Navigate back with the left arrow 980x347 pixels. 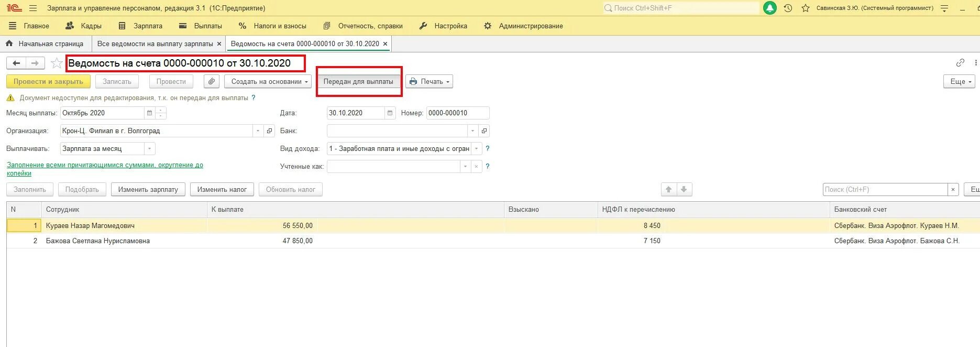(x=16, y=63)
